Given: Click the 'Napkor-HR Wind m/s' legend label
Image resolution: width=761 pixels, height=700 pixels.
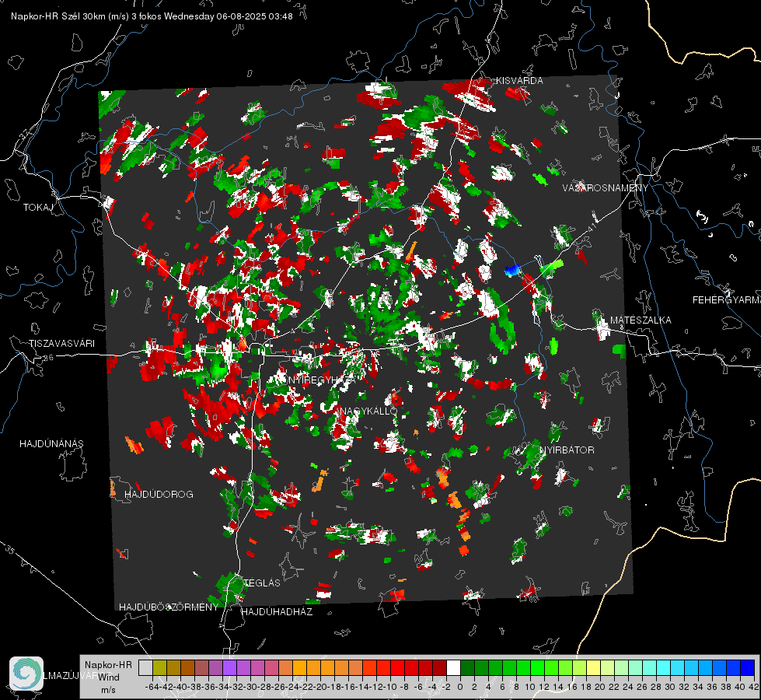Looking at the screenshot, I should pos(108,677).
